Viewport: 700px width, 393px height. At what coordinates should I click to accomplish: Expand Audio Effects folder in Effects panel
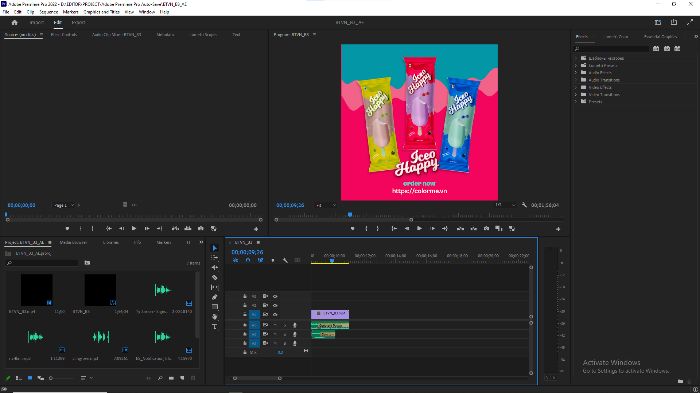(x=576, y=72)
